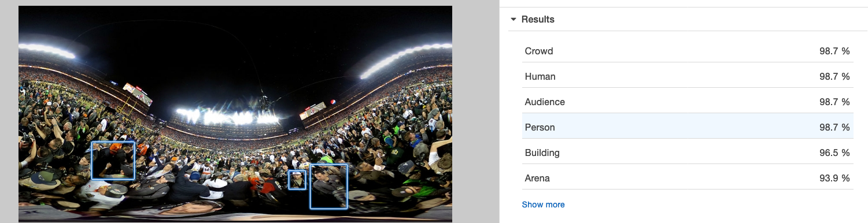Screen dimensions: 868x223
Task: Click the Results section heading
Action: click(x=538, y=20)
